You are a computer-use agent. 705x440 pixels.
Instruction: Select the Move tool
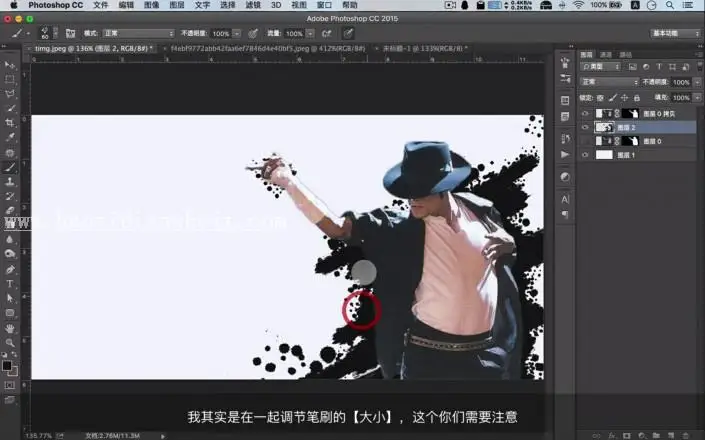[9, 65]
